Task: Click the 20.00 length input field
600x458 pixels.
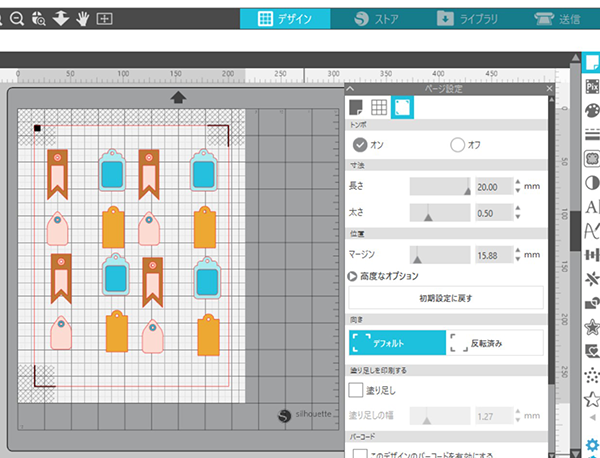Action: tap(494, 187)
